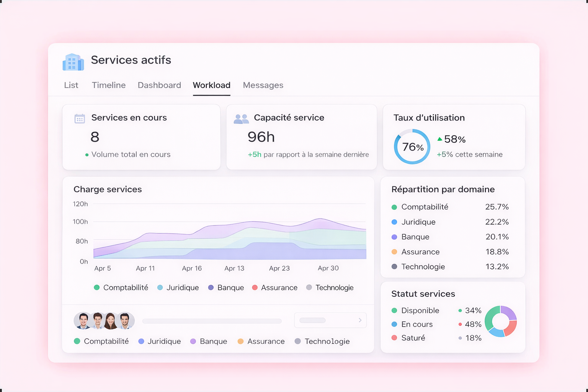This screenshot has height=392, width=588.
Task: Click the horizontal progress bar beside the avatars
Action: coord(212,321)
